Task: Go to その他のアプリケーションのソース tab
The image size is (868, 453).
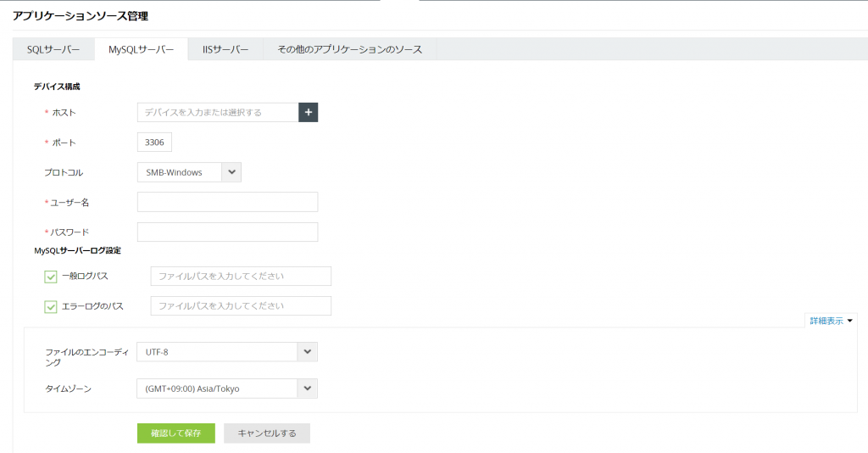Action: point(350,49)
